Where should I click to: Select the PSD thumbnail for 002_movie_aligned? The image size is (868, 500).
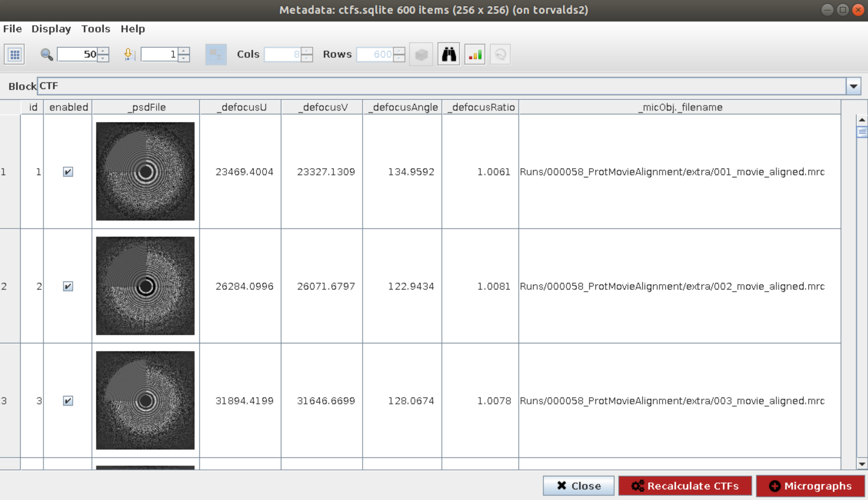coord(145,286)
